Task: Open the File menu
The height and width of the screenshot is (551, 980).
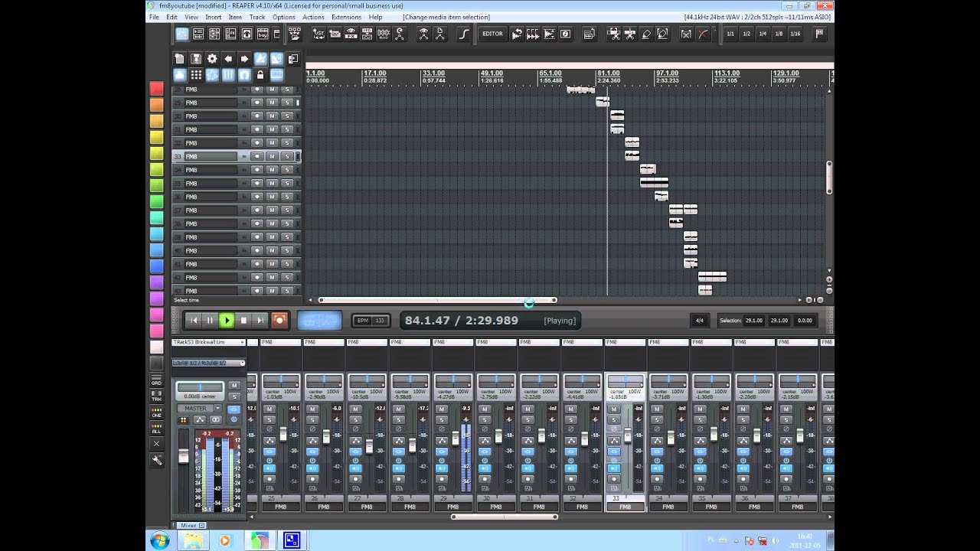Action: [x=154, y=17]
